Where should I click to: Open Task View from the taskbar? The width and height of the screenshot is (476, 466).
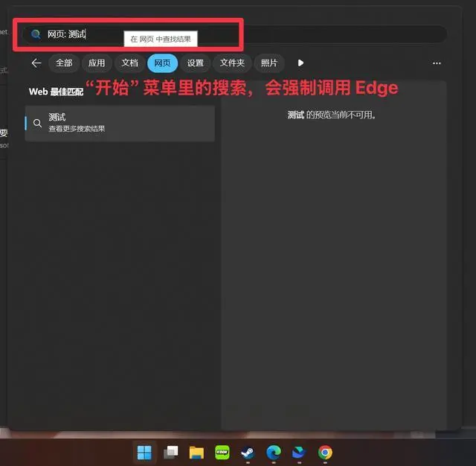pos(171,453)
